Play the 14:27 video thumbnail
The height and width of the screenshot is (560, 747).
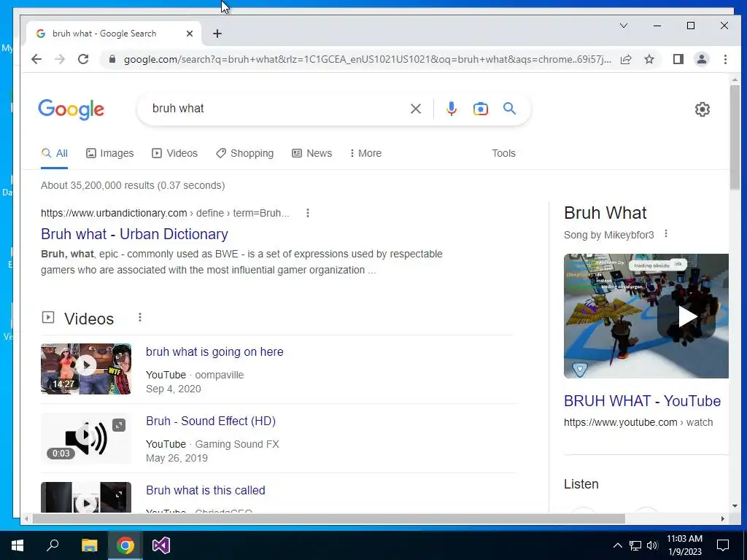point(86,368)
